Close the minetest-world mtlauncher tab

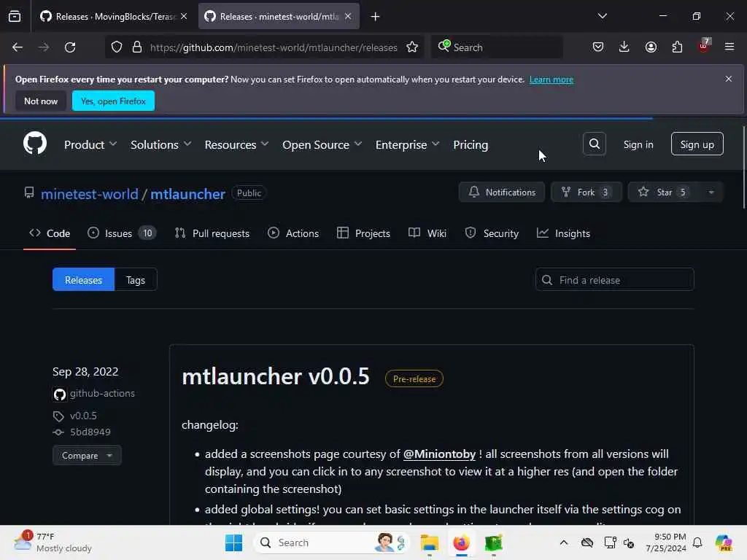[x=348, y=16]
